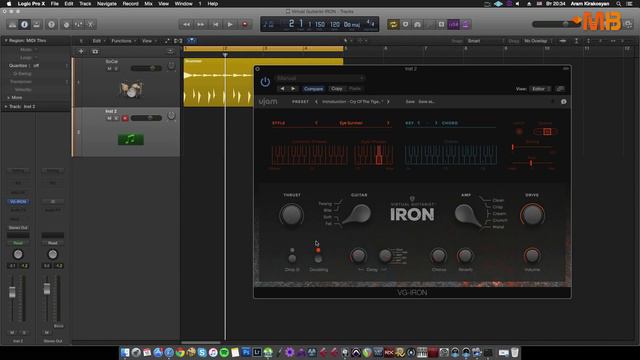Open the Navigate menu
640x360 pixels.
[x=107, y=4]
